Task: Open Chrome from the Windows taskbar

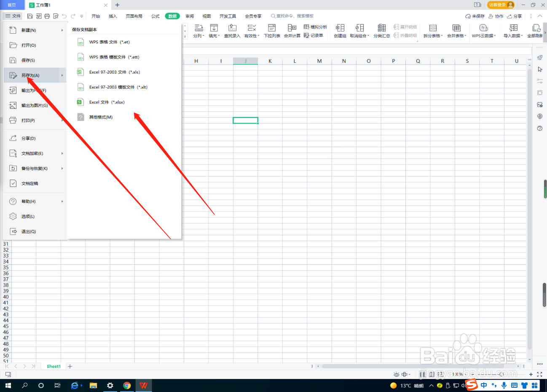Action: coord(127,385)
